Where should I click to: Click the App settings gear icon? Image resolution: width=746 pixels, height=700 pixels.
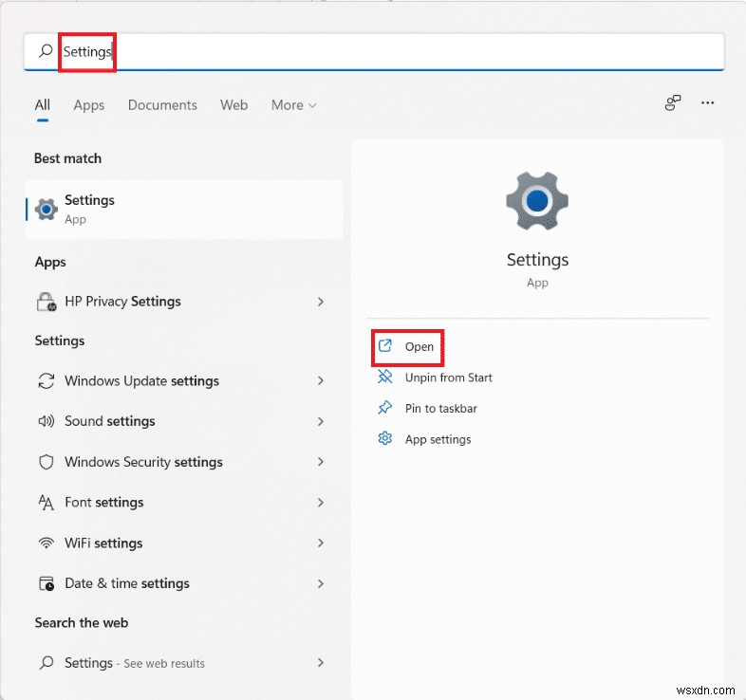pos(385,438)
